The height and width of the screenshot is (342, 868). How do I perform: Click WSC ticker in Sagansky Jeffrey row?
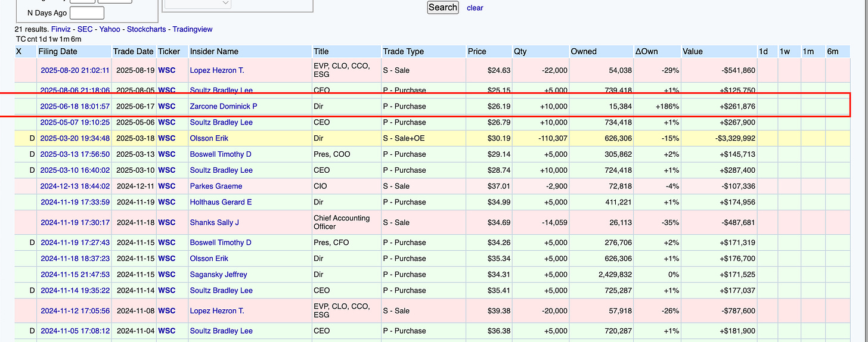tap(167, 275)
